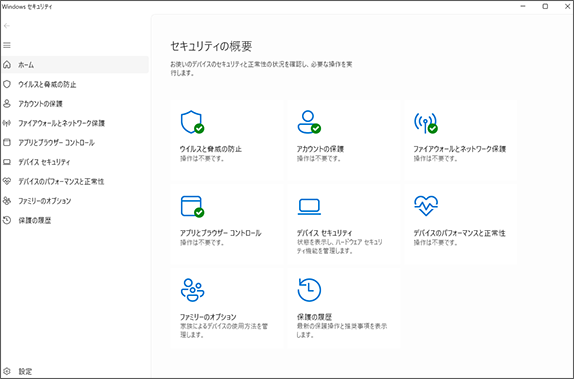Click the app browser window icon in sidebar
The width and height of the screenshot is (574, 379).
(x=7, y=142)
